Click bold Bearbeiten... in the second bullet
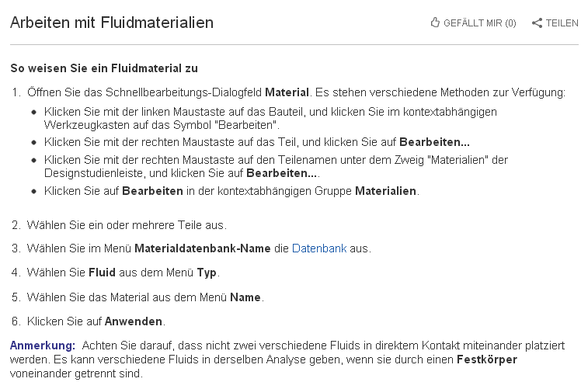The image size is (588, 382). 434,142
